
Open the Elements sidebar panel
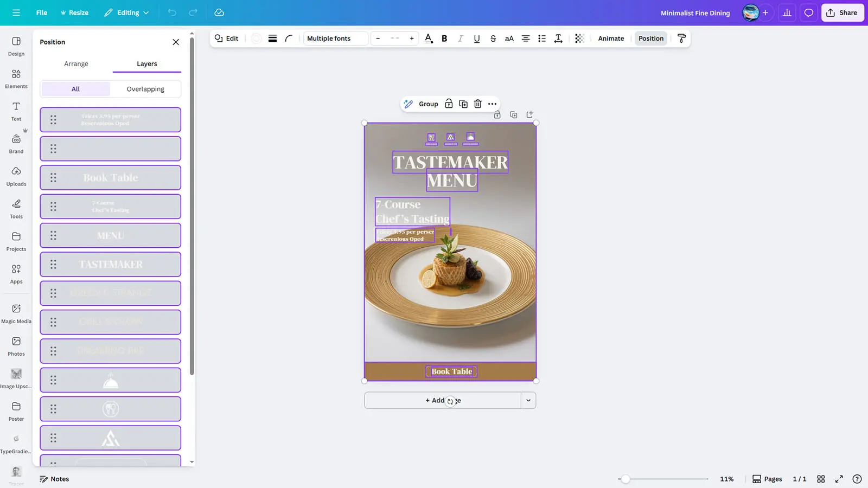16,79
